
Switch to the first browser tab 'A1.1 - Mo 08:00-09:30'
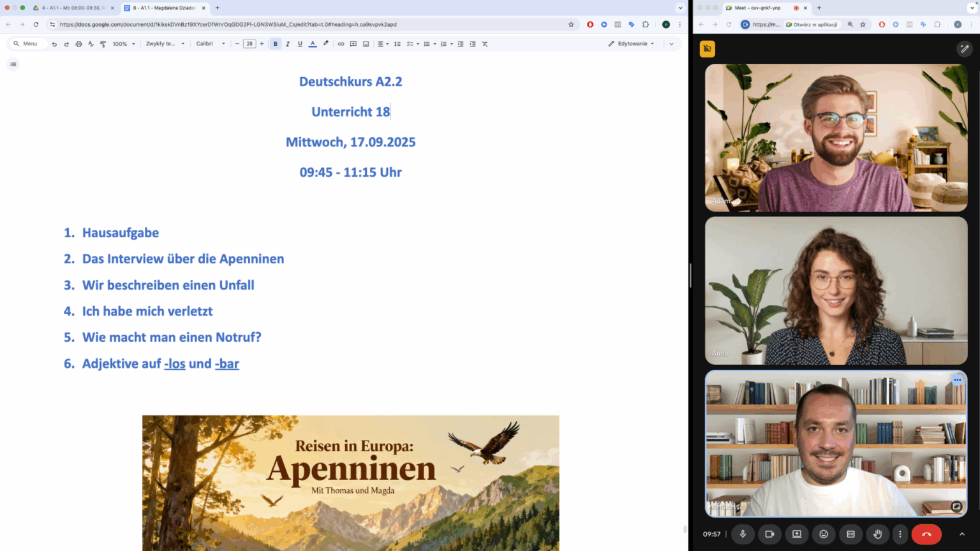71,8
